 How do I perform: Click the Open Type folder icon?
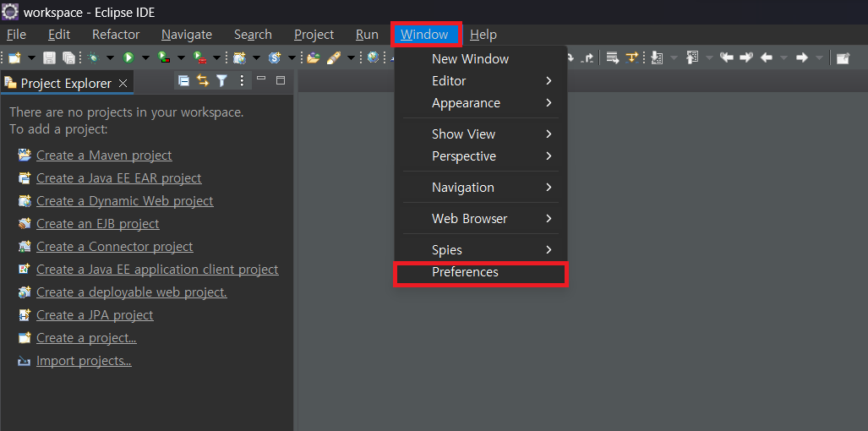314,57
